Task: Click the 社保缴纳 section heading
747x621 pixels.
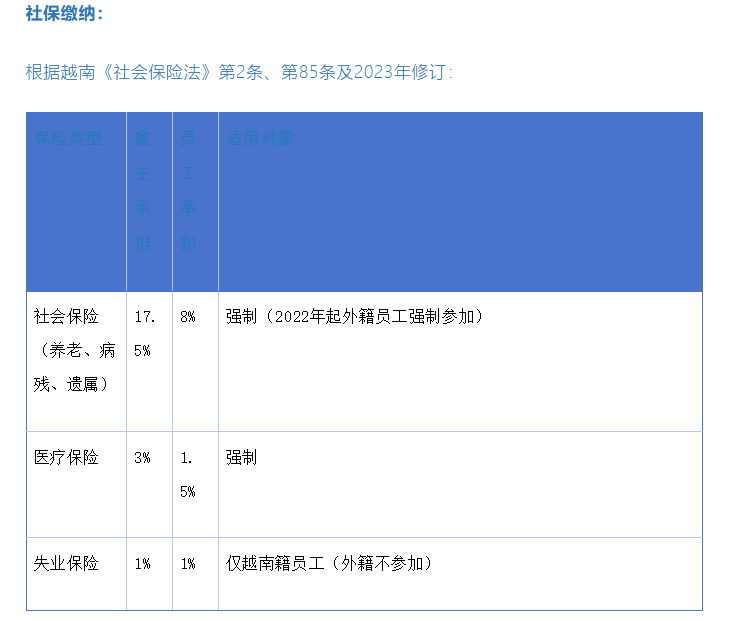Action: (63, 14)
